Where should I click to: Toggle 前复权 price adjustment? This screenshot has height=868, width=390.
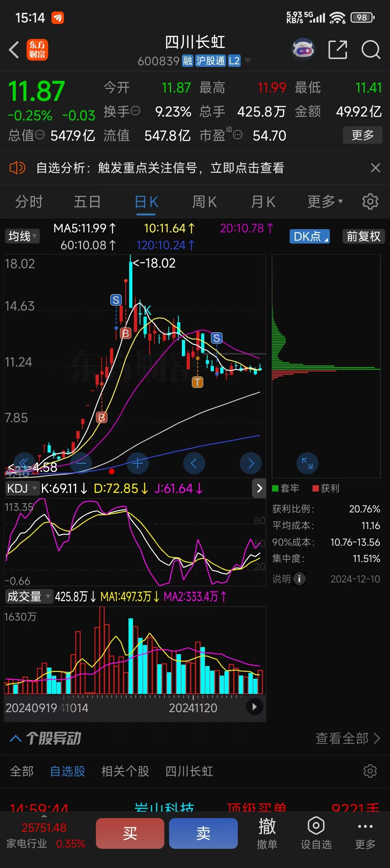tap(363, 236)
